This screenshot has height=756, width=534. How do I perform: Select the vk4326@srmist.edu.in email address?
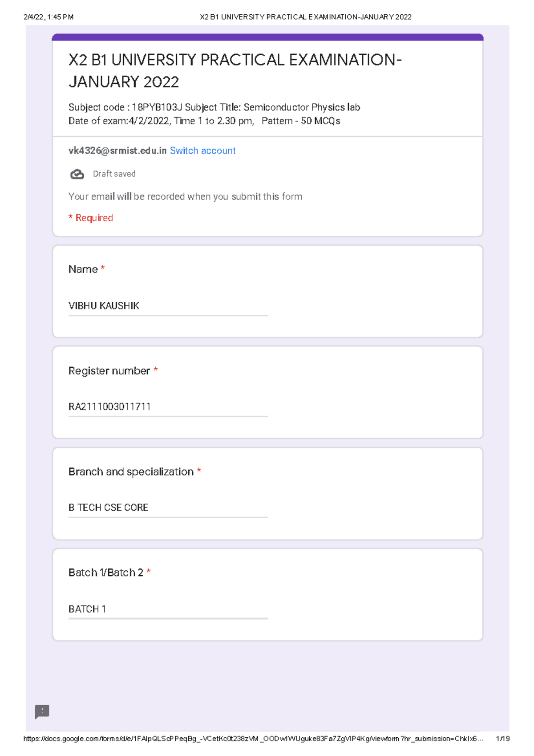[x=117, y=151]
